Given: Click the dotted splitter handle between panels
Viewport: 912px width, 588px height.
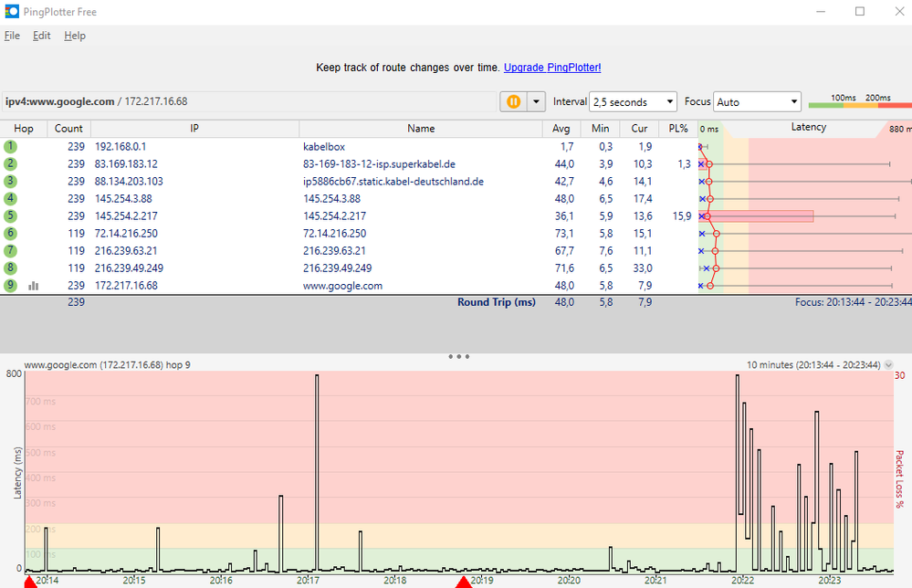Looking at the screenshot, I should pyautogui.click(x=457, y=356).
